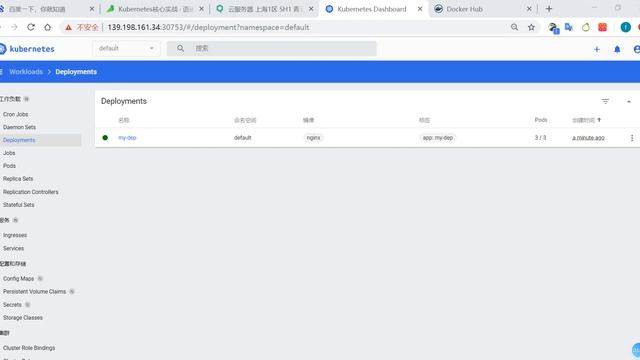Bookmark this page with the star icon
The width and height of the screenshot is (640, 360).
pos(531,27)
